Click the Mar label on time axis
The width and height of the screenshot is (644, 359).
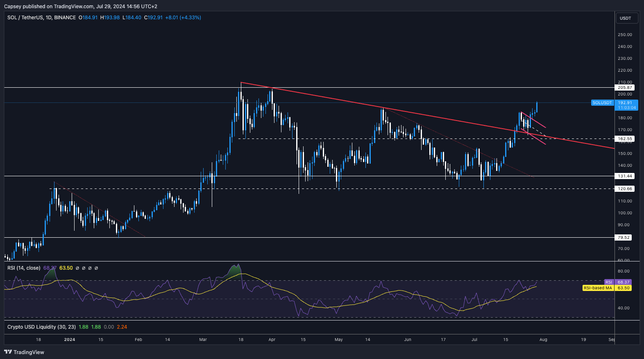click(203, 340)
